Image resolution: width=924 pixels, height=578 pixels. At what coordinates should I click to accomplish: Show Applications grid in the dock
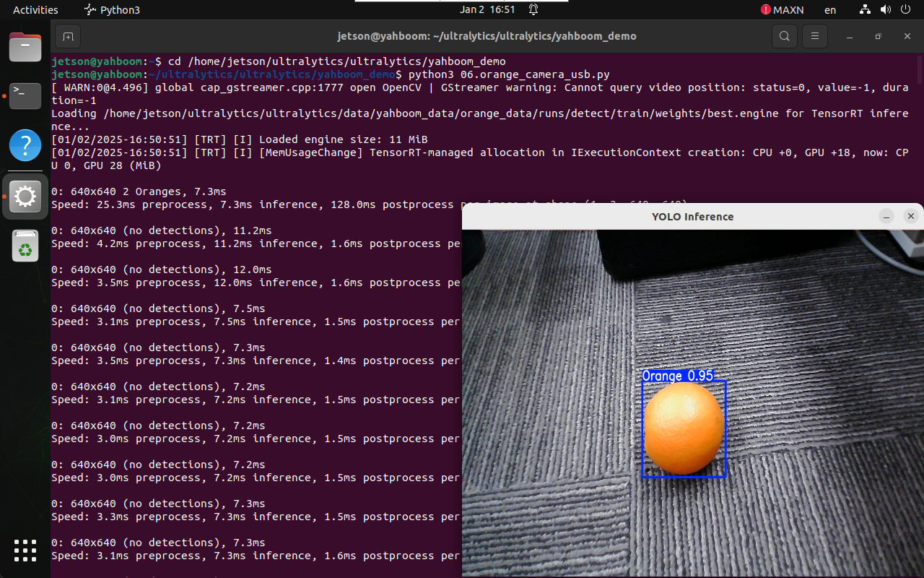[x=25, y=551]
